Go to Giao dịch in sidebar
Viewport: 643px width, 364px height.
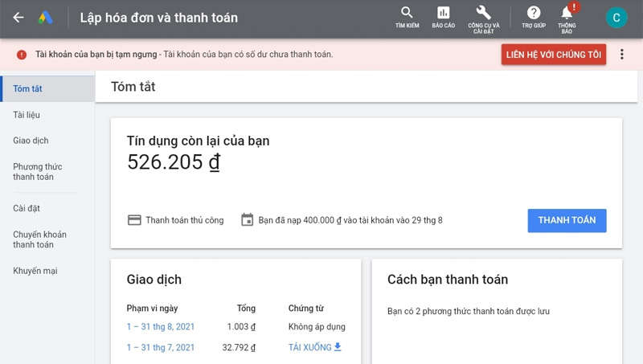pos(31,141)
